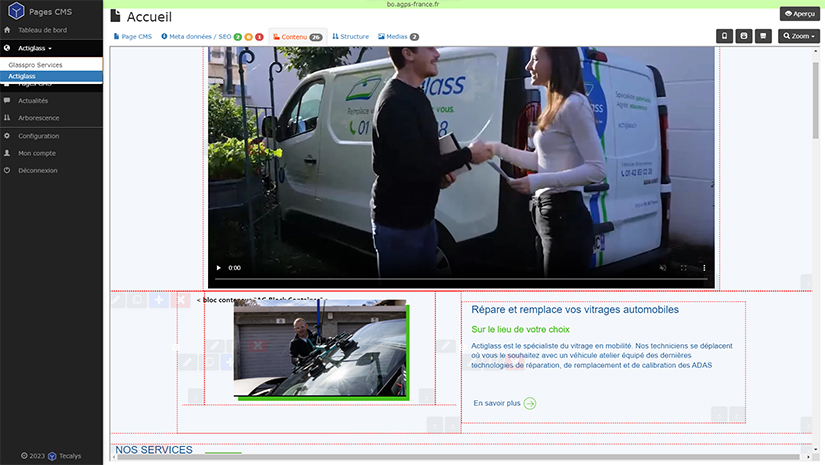Open the Zoom dropdown
825x465 pixels.
(799, 36)
